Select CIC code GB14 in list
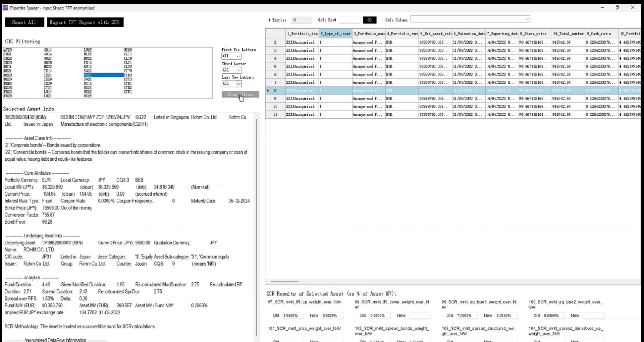This screenshot has width=644, height=342. 48,54
